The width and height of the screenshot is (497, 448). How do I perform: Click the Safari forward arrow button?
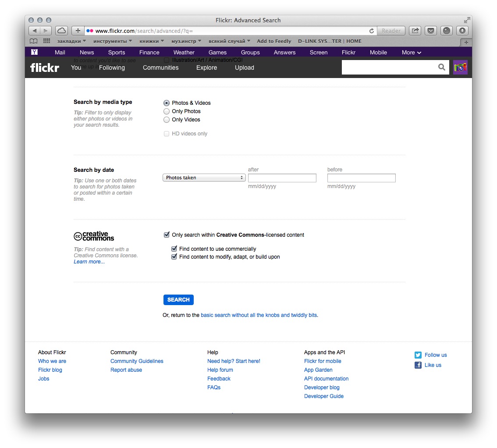pos(46,31)
